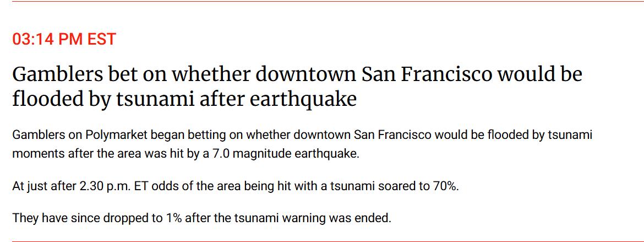644x242 pixels.
Task: Click the paragraph beginning "At just after"
Action: (235, 186)
